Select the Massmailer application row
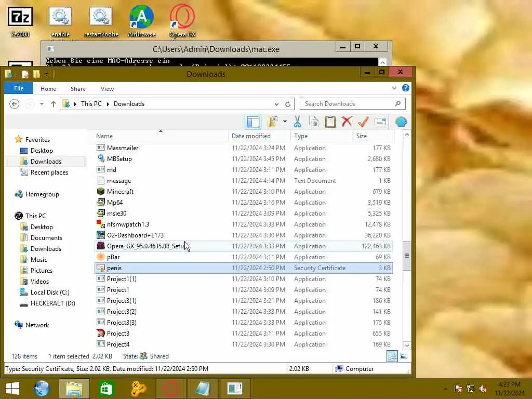Image resolution: width=532 pixels, height=399 pixels. coord(244,148)
